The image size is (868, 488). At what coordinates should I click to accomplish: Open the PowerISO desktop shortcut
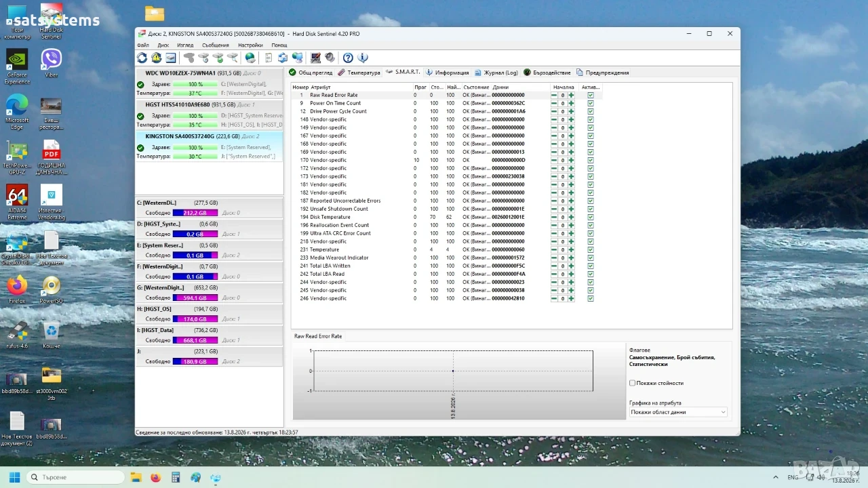(x=51, y=290)
